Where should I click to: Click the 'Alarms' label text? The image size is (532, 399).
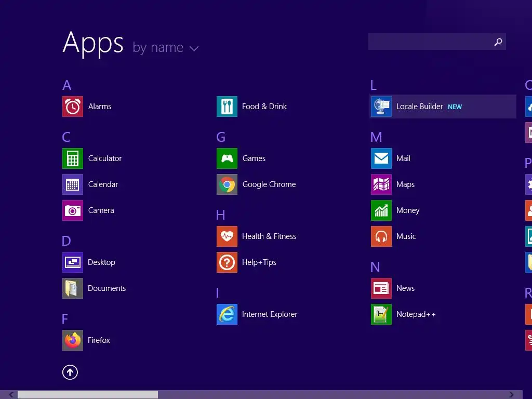tap(100, 107)
